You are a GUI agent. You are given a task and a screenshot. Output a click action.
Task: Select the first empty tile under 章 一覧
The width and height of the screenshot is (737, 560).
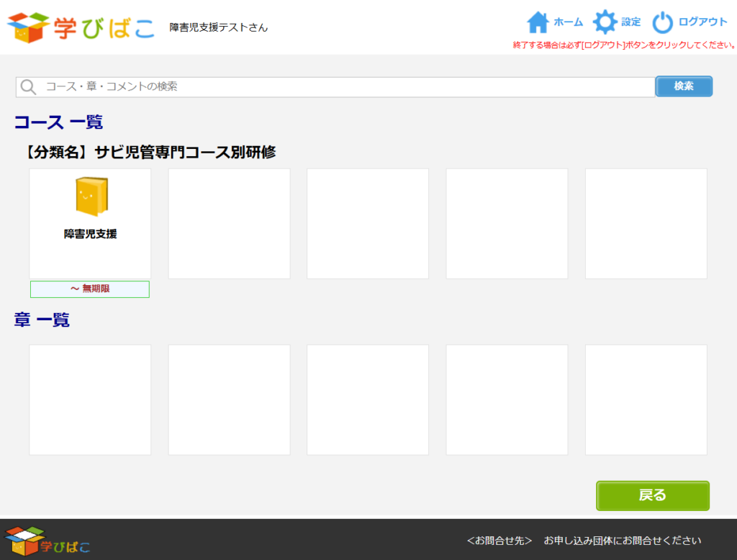[x=90, y=399]
